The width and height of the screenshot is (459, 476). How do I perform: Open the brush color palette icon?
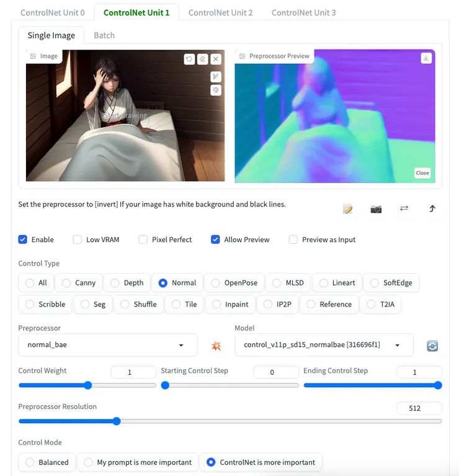216,90
